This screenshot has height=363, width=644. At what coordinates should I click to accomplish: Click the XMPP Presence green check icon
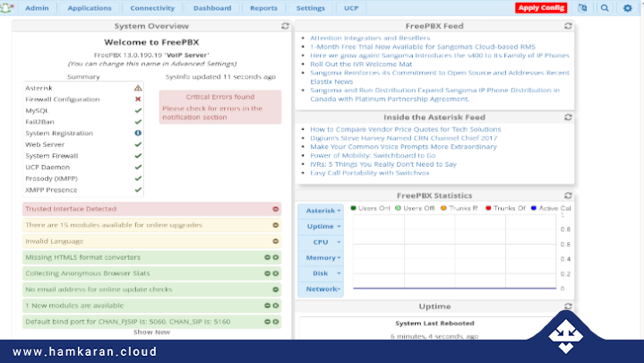pos(138,189)
